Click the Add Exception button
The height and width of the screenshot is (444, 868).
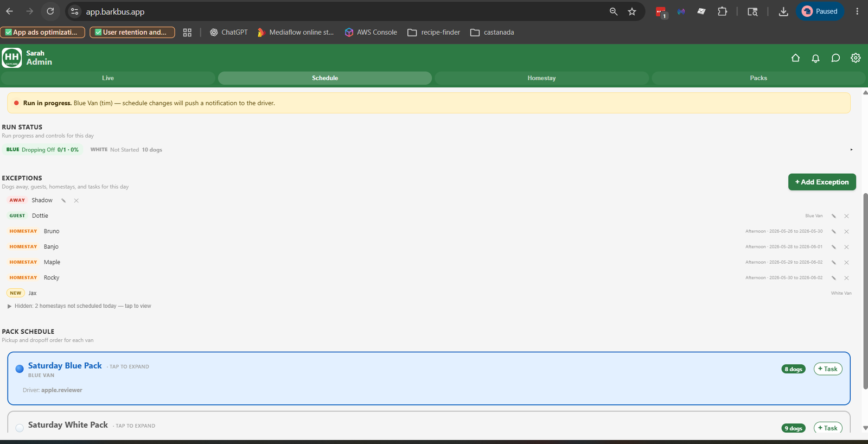(x=822, y=182)
